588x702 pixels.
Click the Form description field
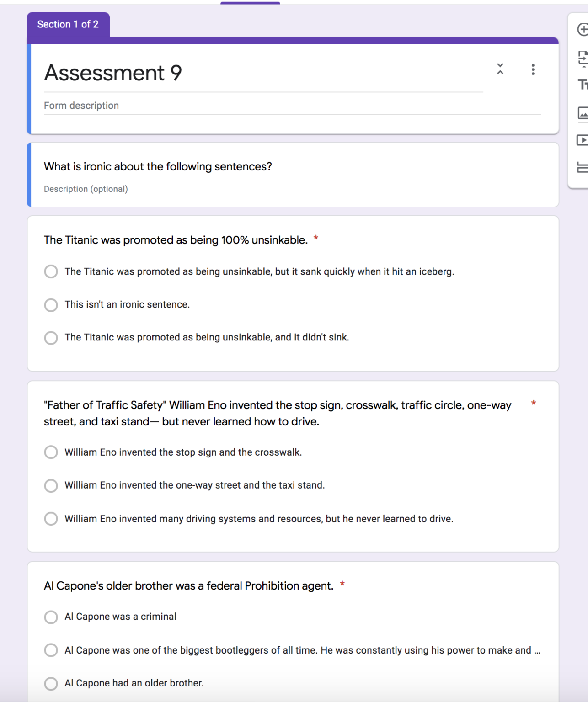pyautogui.click(x=81, y=105)
